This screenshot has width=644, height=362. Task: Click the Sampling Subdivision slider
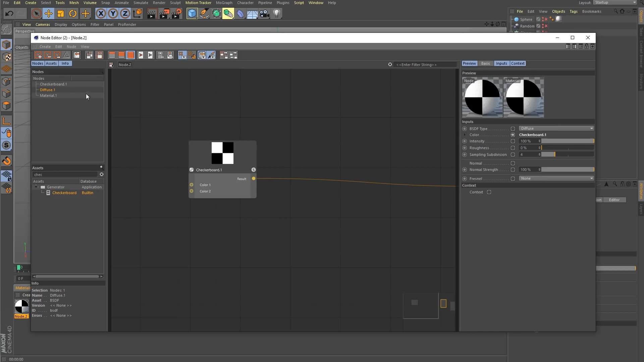[x=567, y=155]
